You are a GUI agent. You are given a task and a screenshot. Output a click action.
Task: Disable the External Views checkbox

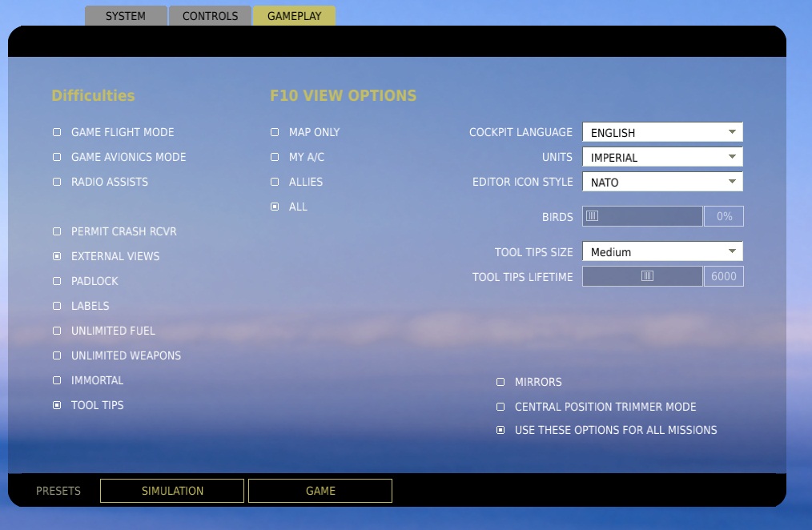pyautogui.click(x=57, y=257)
